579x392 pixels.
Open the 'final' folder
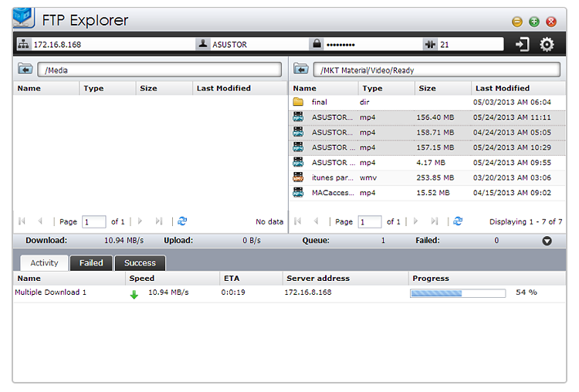(x=320, y=102)
